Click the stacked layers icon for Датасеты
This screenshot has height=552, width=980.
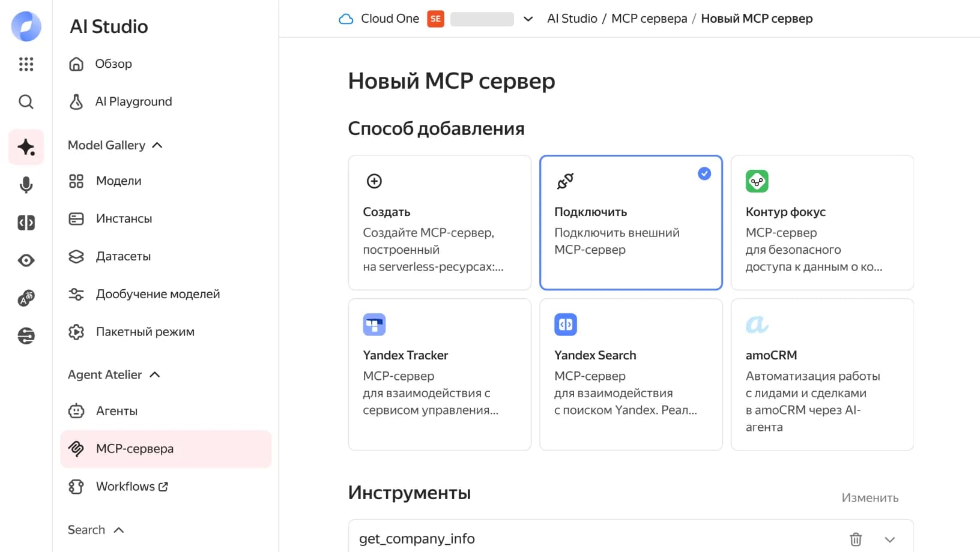click(x=76, y=256)
